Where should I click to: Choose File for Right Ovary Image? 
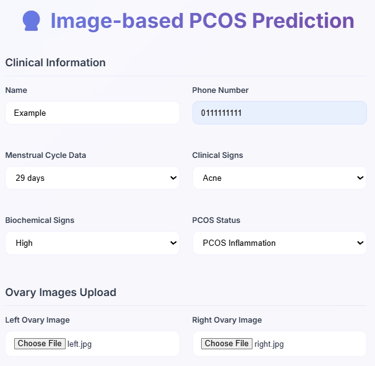pos(227,344)
